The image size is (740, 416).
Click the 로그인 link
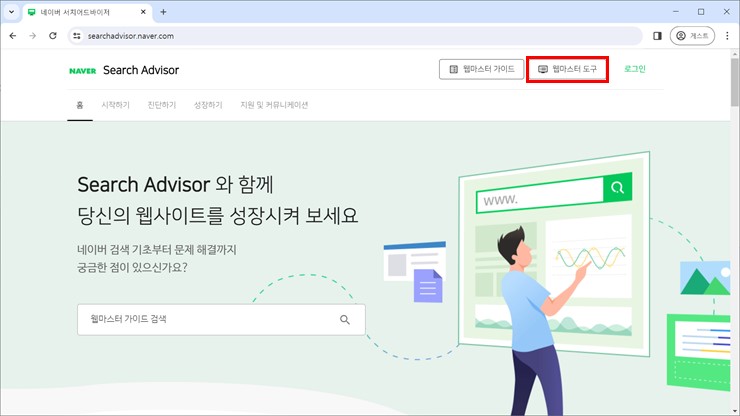pyautogui.click(x=635, y=69)
